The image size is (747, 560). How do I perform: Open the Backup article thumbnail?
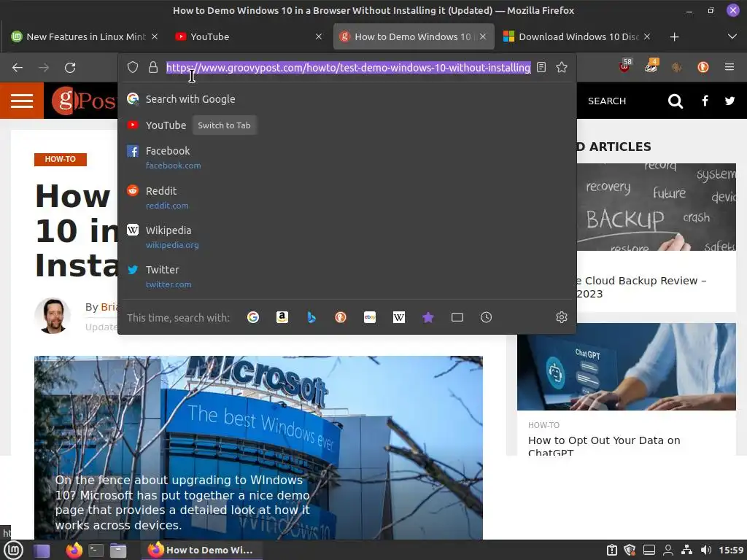[657, 207]
